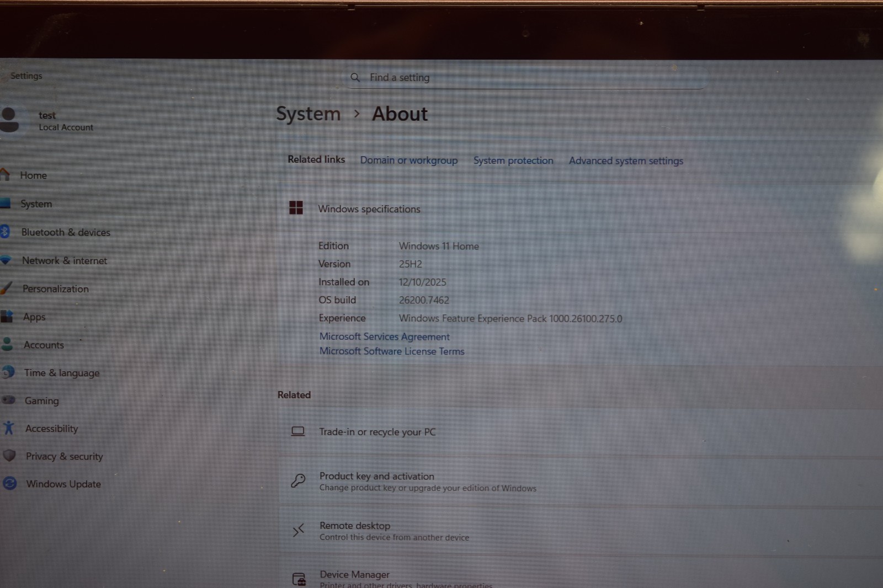883x588 pixels.
Task: Click the Windows 11 Home edition value
Action: pyautogui.click(x=439, y=246)
